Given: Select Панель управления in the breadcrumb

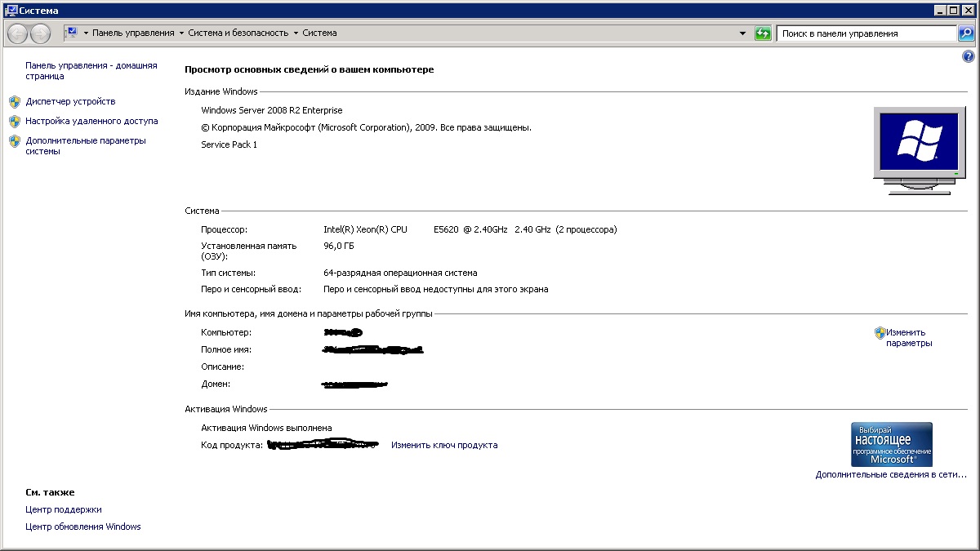Looking at the screenshot, I should coord(133,33).
